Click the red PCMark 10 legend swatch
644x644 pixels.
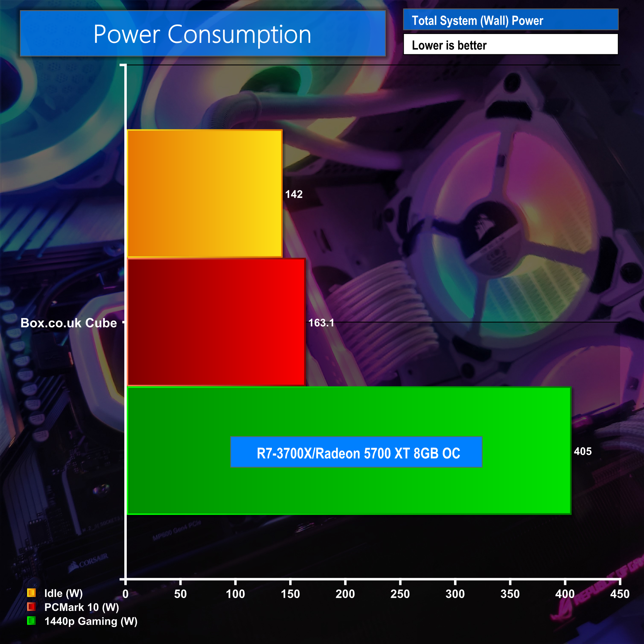pos(31,607)
